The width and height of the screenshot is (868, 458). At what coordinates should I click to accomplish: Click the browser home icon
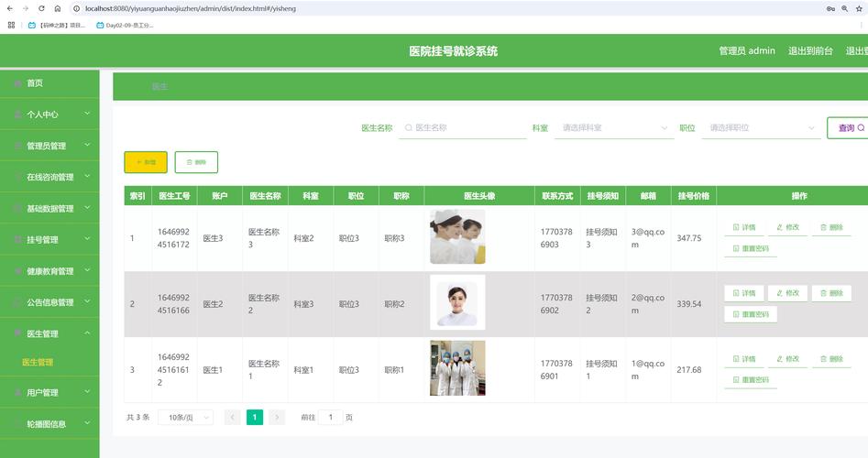57,8
